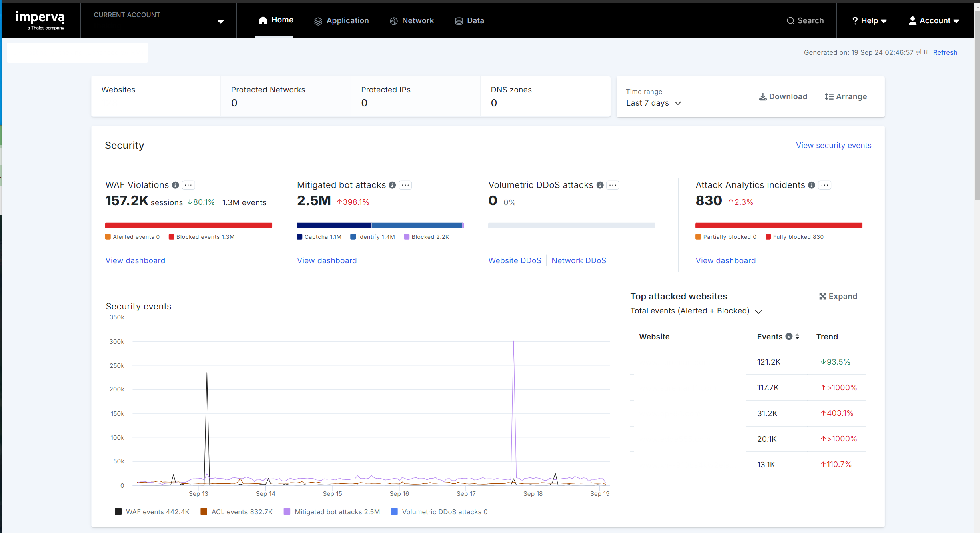Click the Website column header
The height and width of the screenshot is (533, 980).
pyautogui.click(x=654, y=337)
